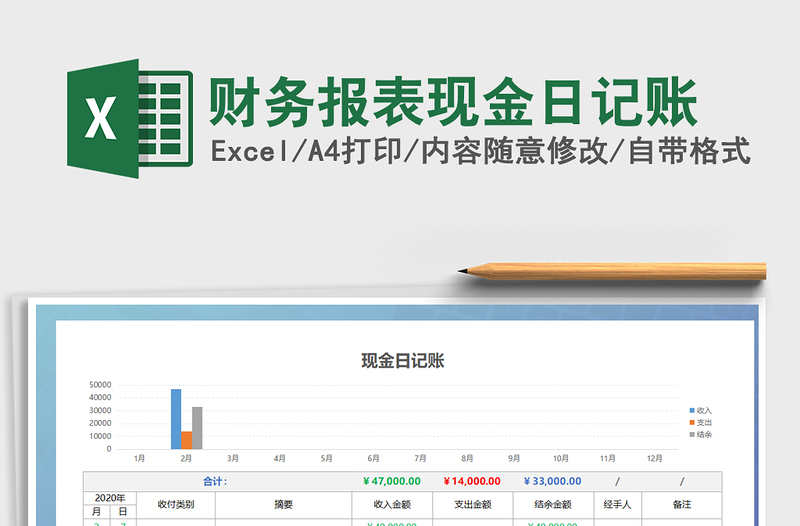Click the gray 结余 legend swatch
This screenshot has height=526, width=800.
click(692, 435)
